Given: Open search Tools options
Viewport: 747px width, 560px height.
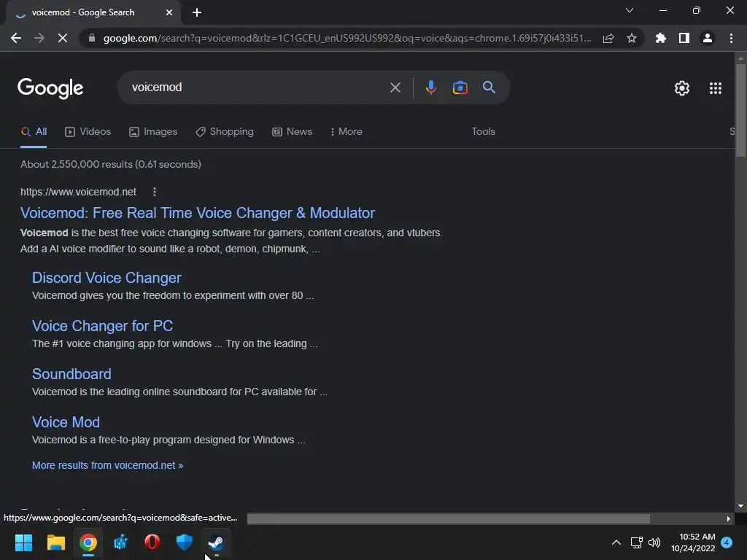Looking at the screenshot, I should coord(483,132).
